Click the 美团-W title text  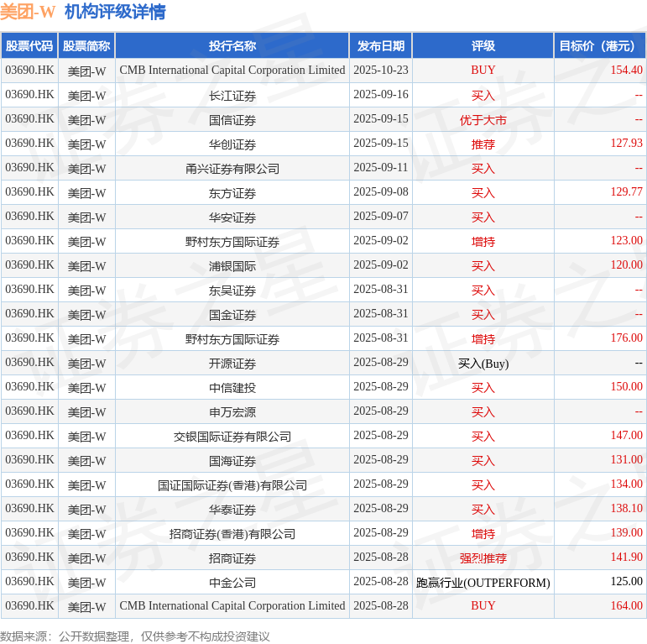click(28, 12)
